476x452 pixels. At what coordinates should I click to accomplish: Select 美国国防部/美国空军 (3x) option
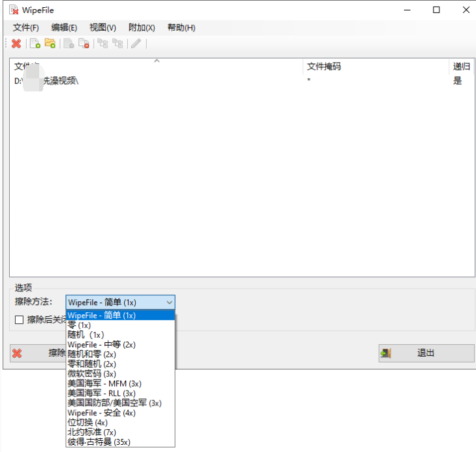tap(120, 403)
